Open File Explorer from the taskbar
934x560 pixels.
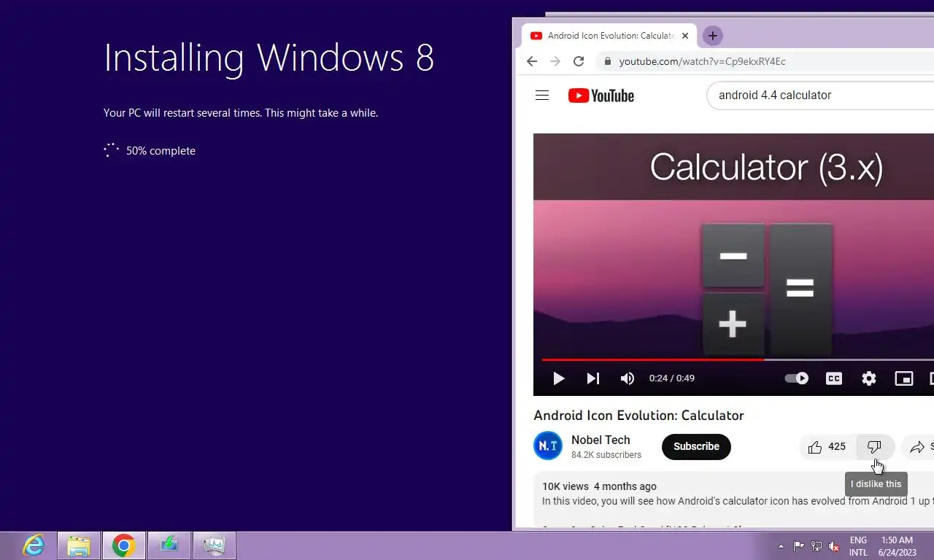(x=79, y=545)
